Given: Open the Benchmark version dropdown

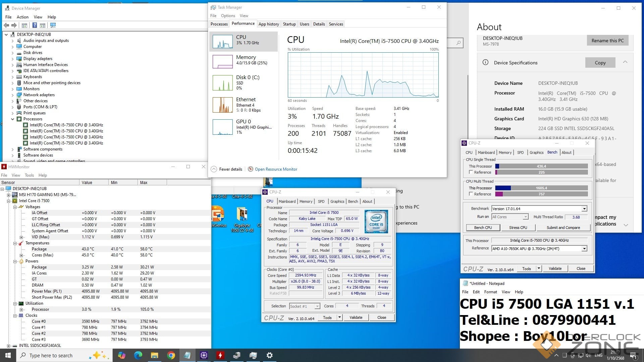Looking at the screenshot, I should pos(584,209).
